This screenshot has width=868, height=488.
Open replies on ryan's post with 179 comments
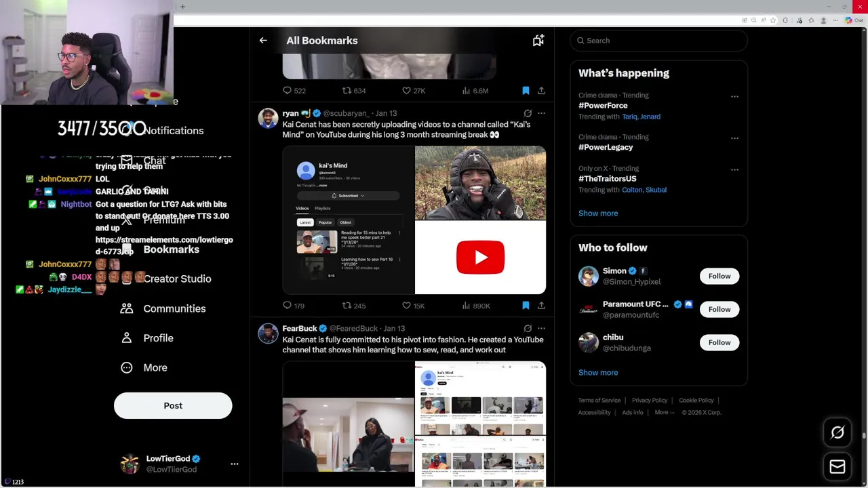click(294, 306)
